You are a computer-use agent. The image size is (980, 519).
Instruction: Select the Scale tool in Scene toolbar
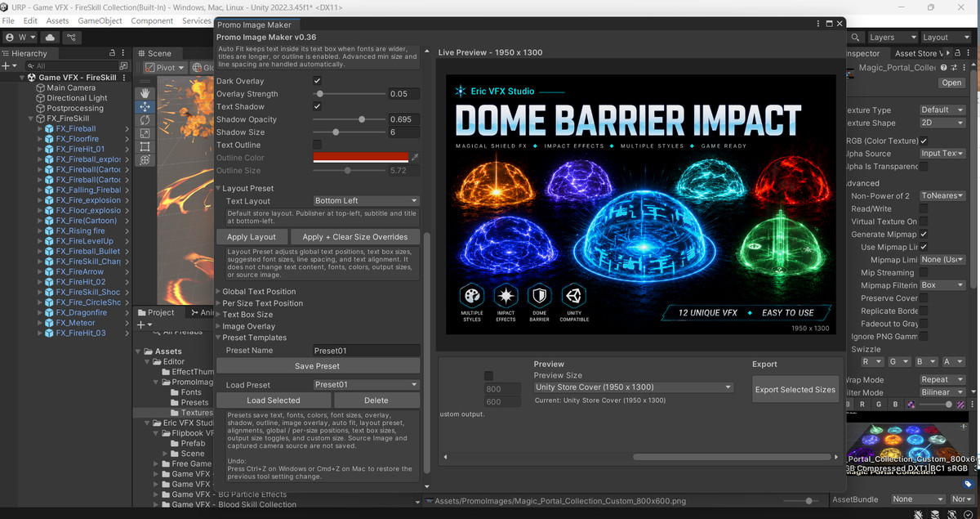click(x=145, y=133)
